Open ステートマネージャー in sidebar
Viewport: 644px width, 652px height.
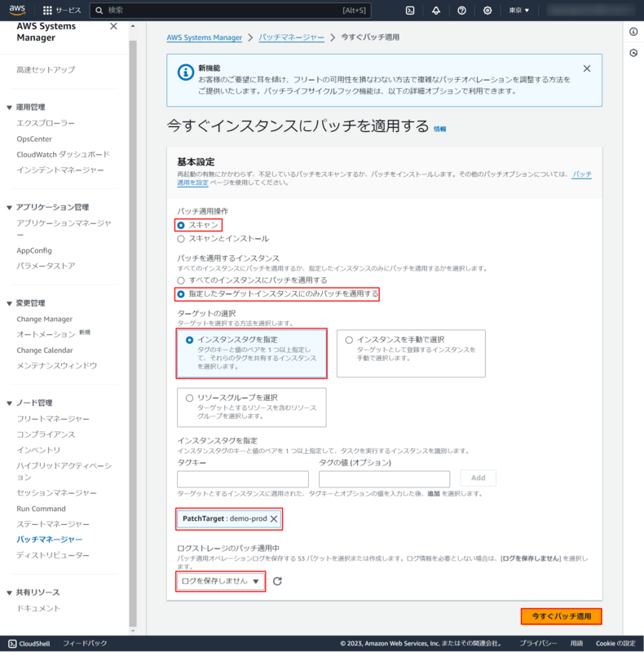[x=53, y=524]
